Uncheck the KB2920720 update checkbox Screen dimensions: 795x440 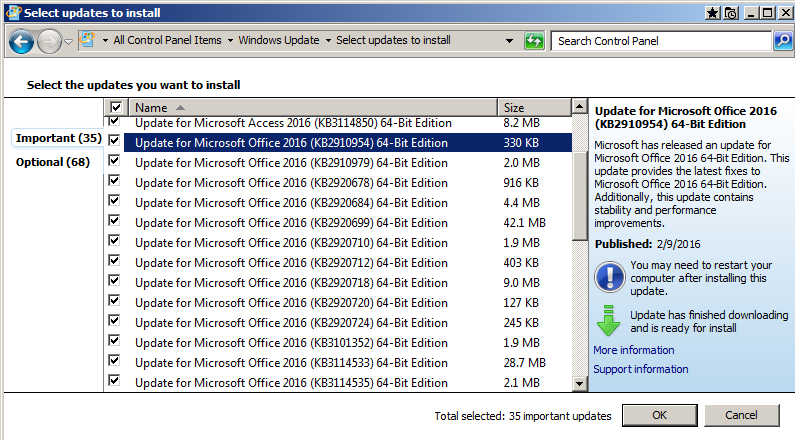click(114, 300)
